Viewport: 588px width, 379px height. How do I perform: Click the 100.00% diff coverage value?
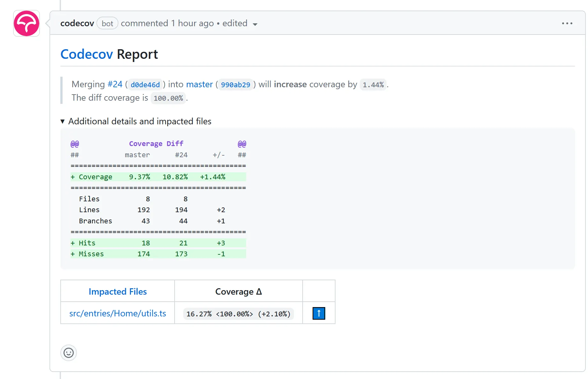168,98
